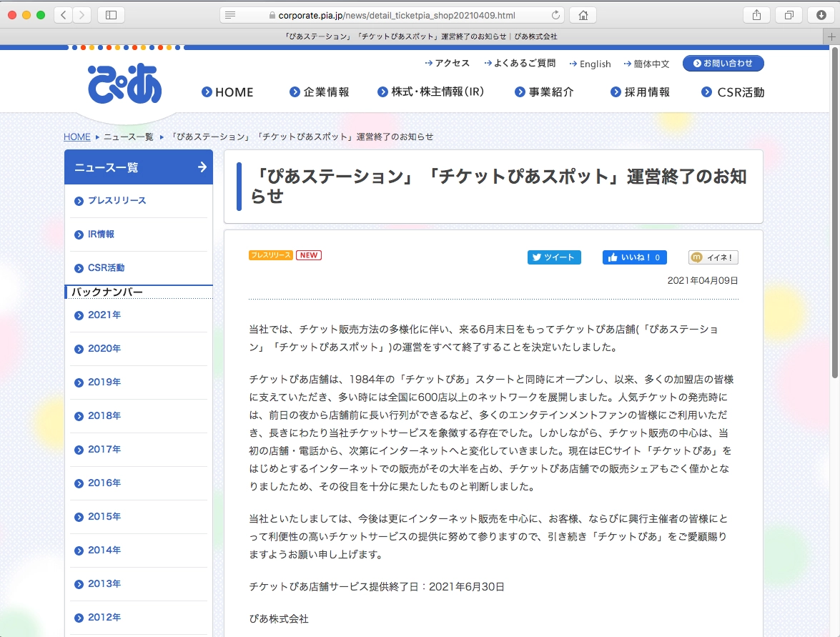Click the Safari back arrow button

click(63, 15)
